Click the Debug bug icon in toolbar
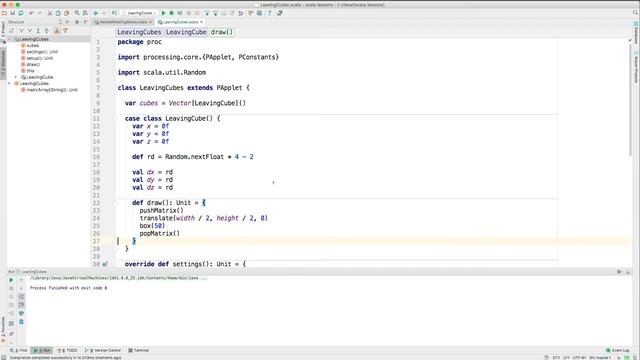The image size is (640, 360). [171, 13]
